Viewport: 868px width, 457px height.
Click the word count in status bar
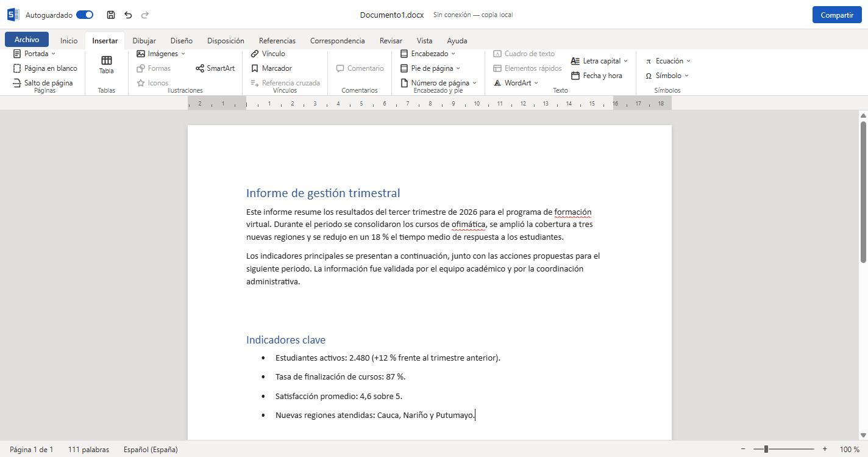pyautogui.click(x=89, y=450)
